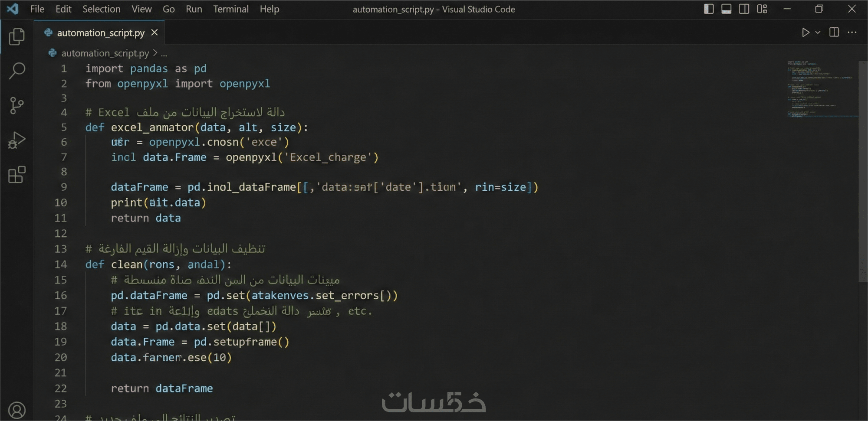The height and width of the screenshot is (421, 868).
Task: Open the Go menu
Action: [x=169, y=9]
